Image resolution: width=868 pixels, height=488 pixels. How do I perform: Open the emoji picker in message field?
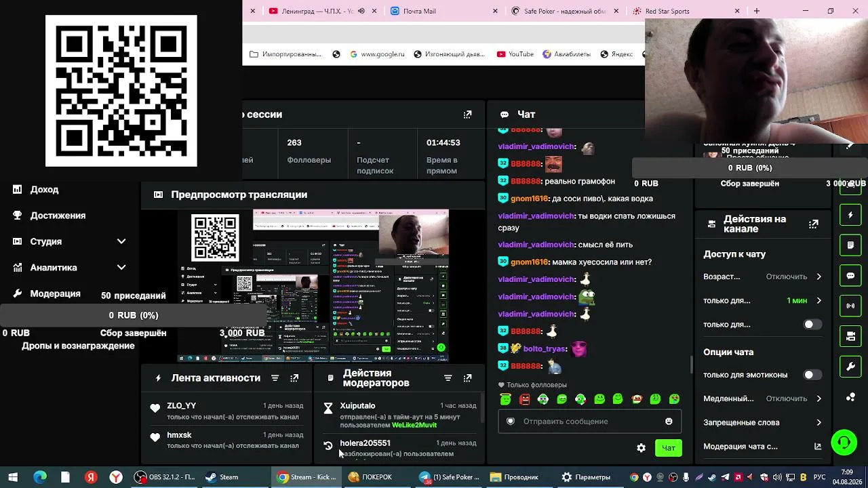coord(669,421)
